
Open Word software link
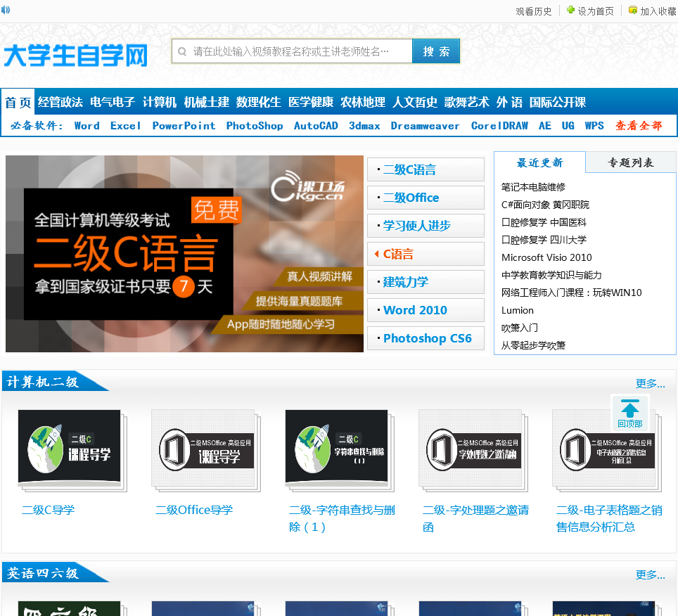tap(87, 126)
